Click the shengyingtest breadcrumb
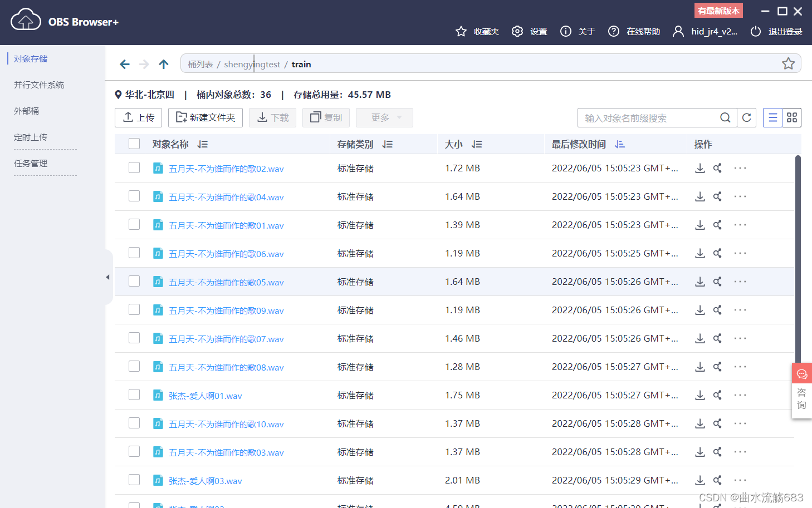 coord(252,65)
